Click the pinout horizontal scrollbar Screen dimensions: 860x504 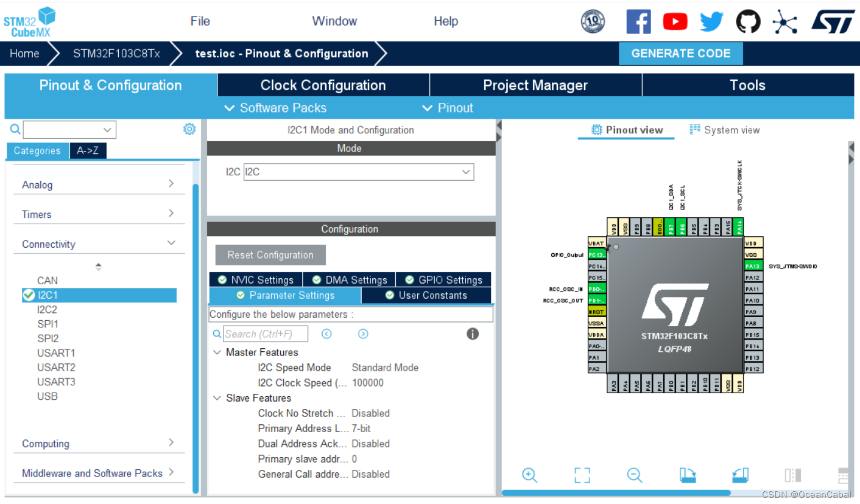(x=616, y=492)
